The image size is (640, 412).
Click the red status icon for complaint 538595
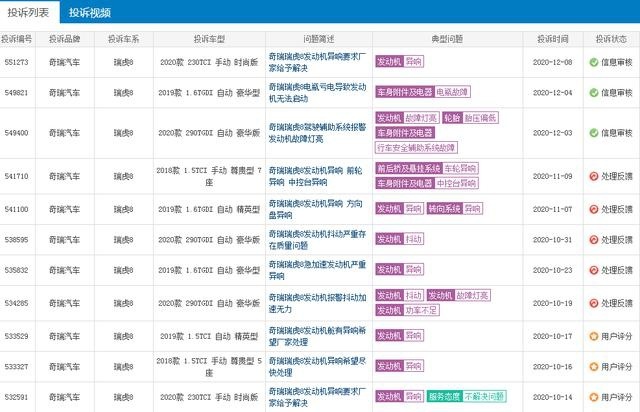(x=594, y=240)
